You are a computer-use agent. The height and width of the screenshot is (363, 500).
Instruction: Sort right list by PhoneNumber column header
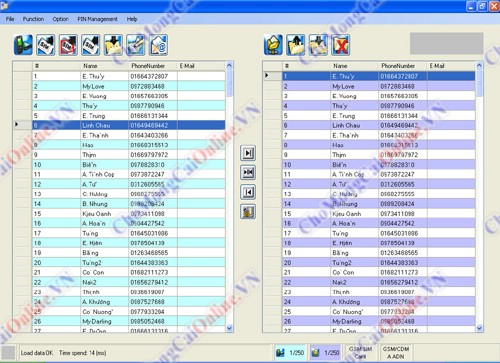[x=403, y=66]
